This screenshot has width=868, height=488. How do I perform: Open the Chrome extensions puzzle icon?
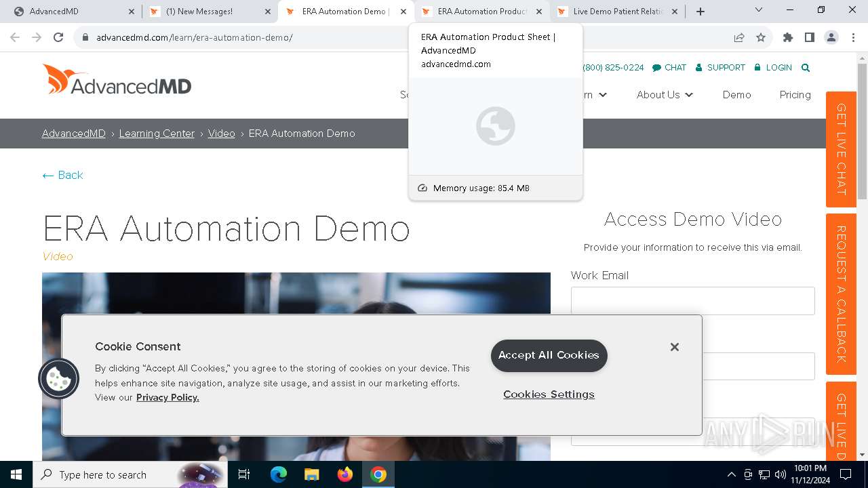[x=788, y=37]
